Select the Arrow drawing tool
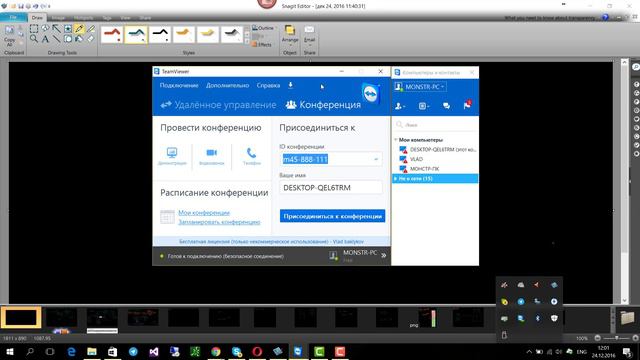Screen dimensions: 640x360 click(56, 29)
